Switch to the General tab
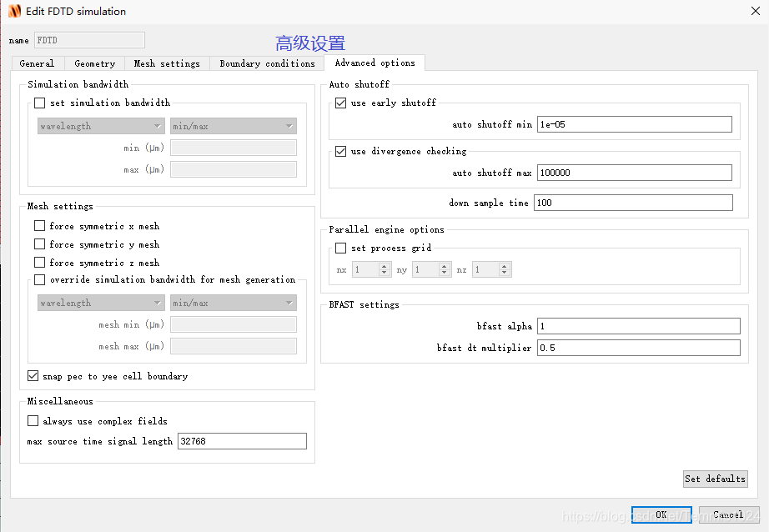Screen dimensions: 769x532 click(38, 63)
